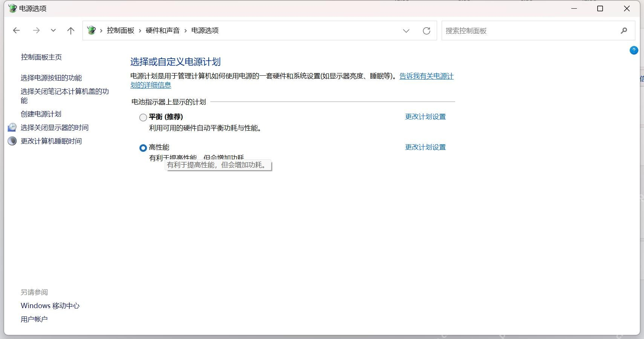Expand address bar history dropdown

point(406,31)
